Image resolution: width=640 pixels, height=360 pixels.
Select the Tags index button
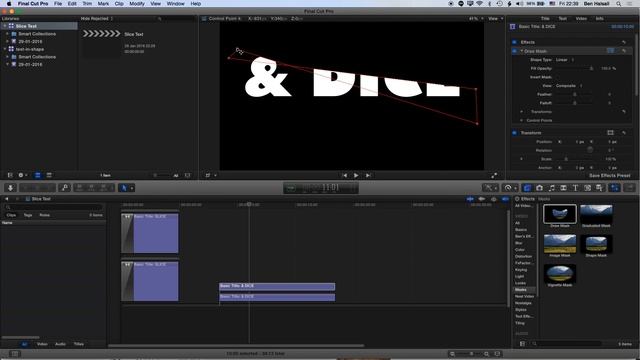28,215
